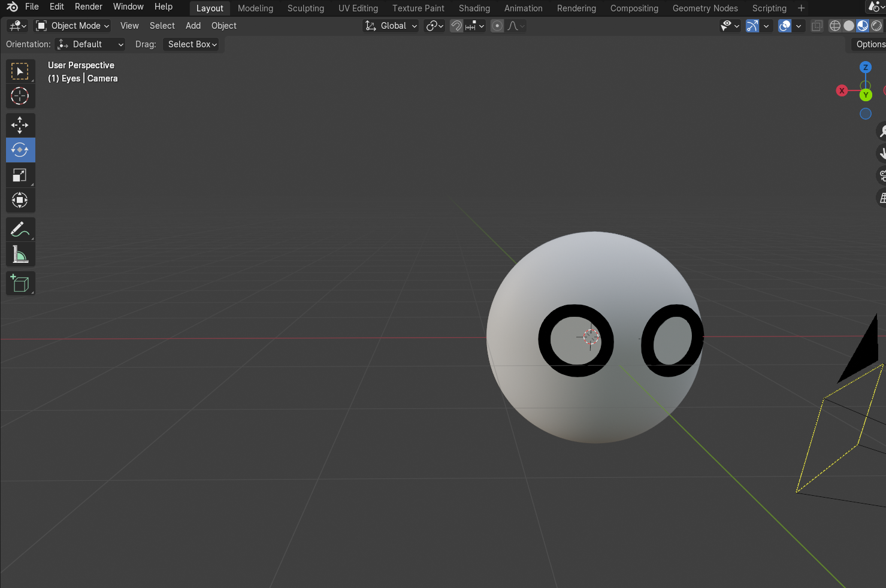886x588 pixels.
Task: Open the transform orientation Global dropdown
Action: [391, 26]
